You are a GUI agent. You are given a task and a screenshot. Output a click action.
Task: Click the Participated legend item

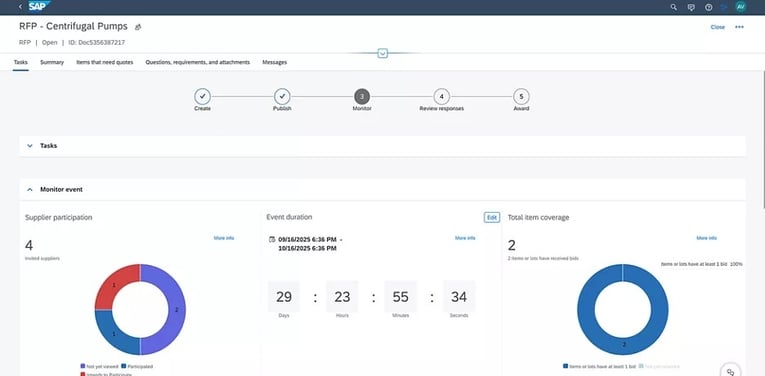point(137,366)
